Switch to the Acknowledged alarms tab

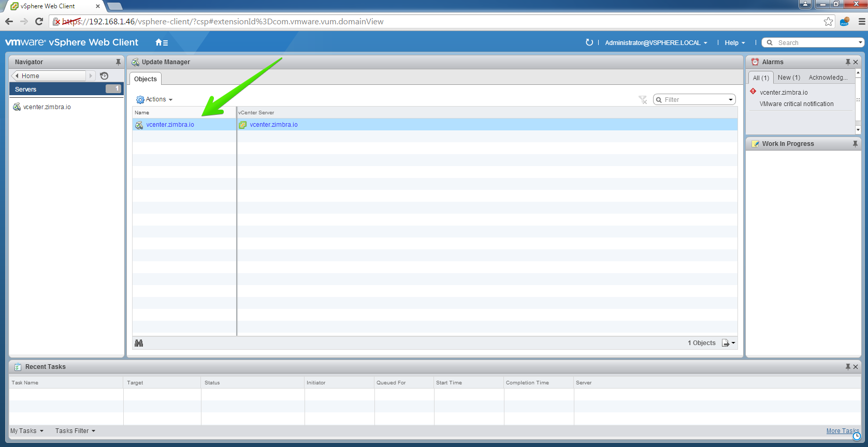pos(828,78)
